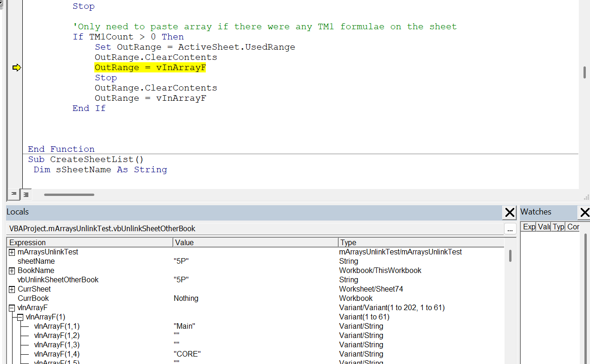
Task: Click the Value column header in Locals
Action: click(256, 242)
